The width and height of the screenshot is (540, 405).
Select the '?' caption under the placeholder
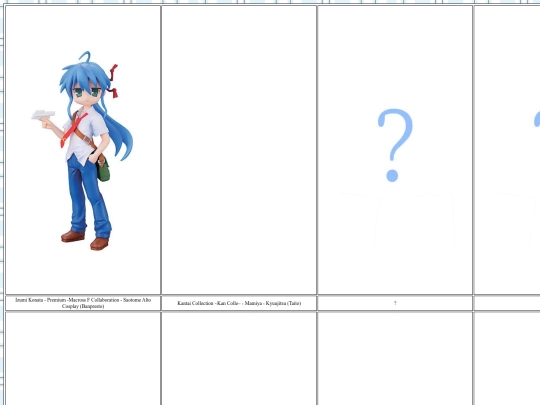tap(395, 303)
